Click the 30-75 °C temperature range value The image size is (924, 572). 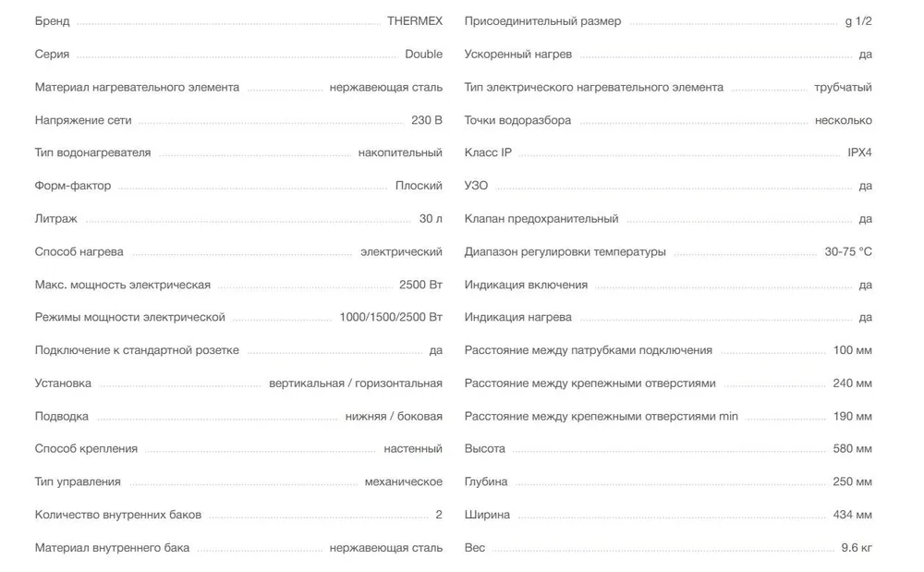848,251
